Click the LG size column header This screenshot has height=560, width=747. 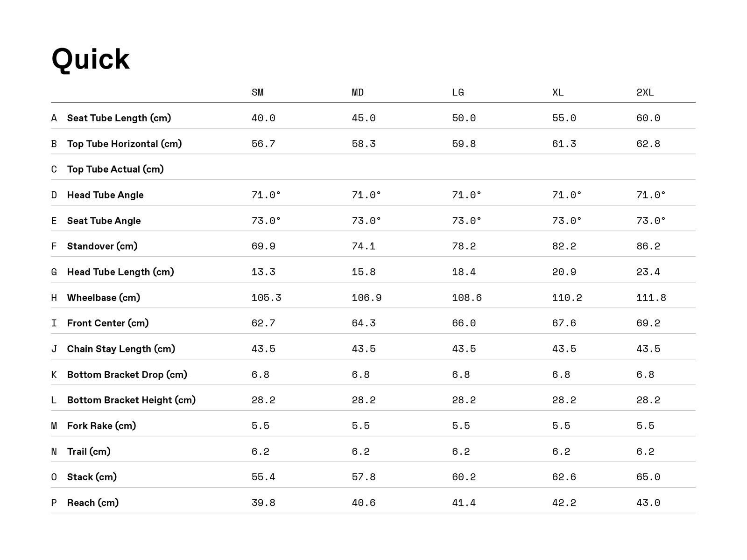(458, 92)
